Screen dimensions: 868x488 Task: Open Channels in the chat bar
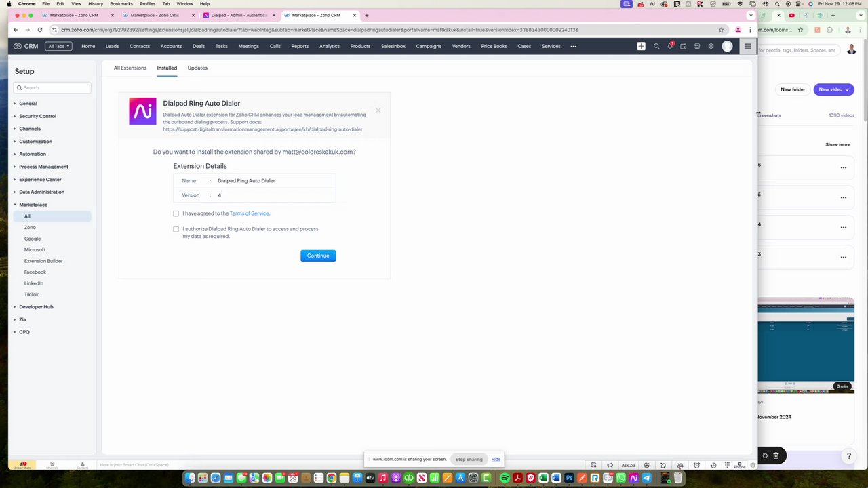click(52, 465)
